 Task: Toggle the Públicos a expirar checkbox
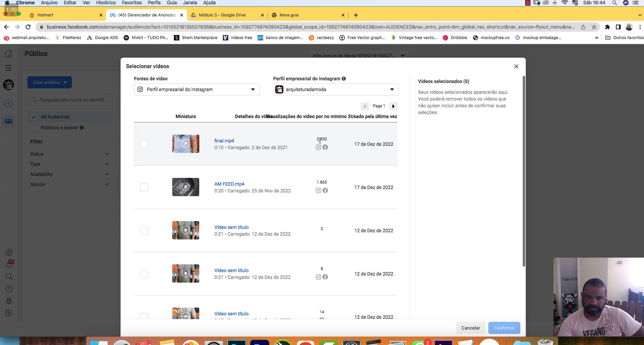tap(34, 128)
